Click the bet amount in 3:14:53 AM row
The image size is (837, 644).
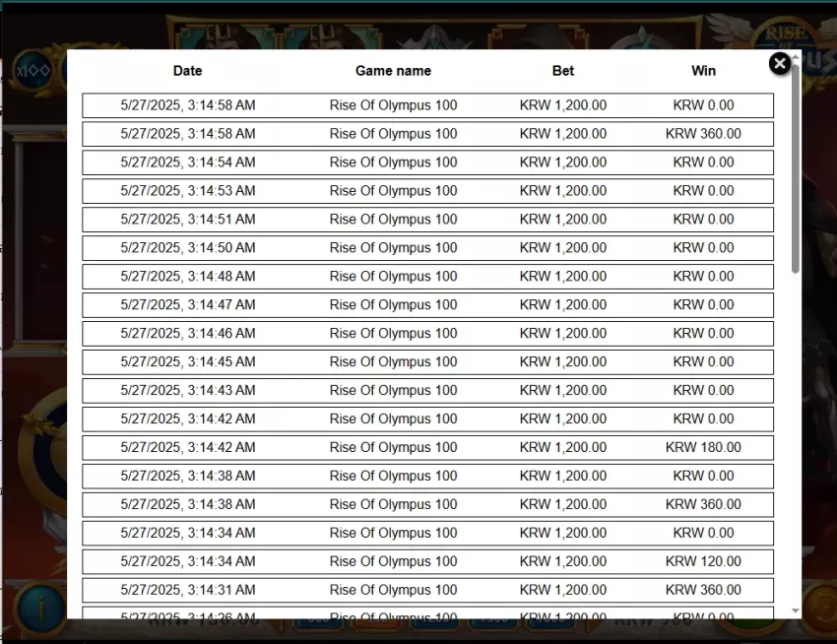point(563,191)
